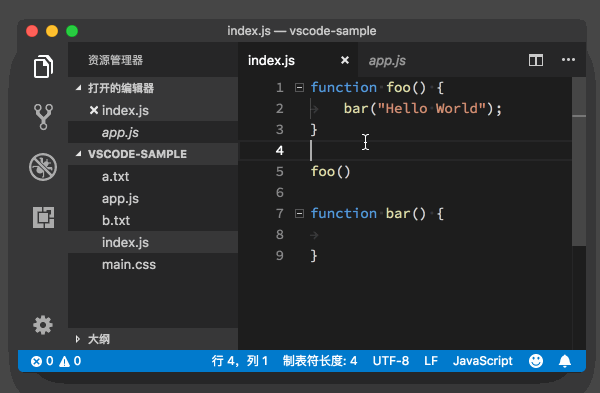Viewport: 600px width, 393px height.
Task: Close the index.js editor tab
Action: [345, 60]
